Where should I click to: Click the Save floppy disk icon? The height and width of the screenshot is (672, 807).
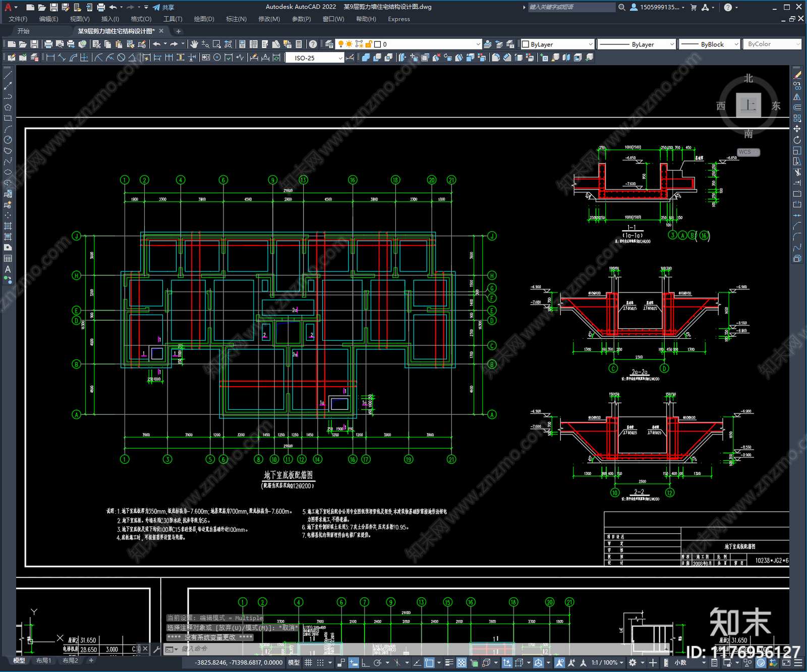tap(34, 44)
